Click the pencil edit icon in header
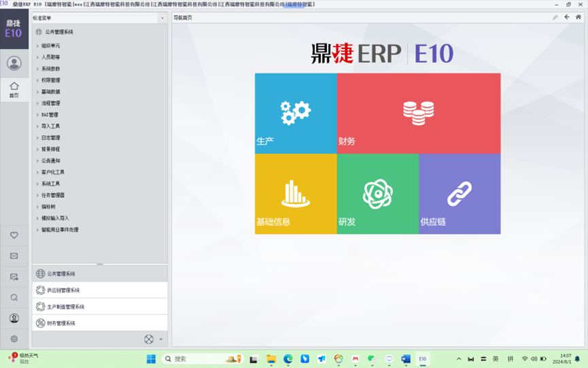588x368 pixels. pyautogui.click(x=555, y=17)
